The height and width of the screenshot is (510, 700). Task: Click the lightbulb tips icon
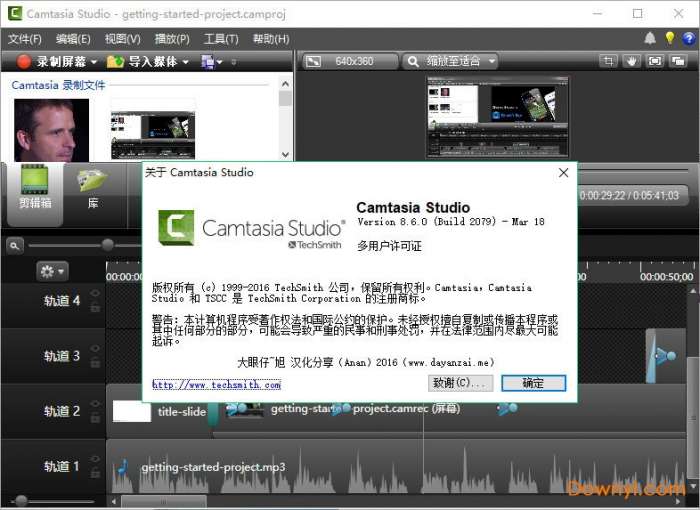(x=670, y=38)
